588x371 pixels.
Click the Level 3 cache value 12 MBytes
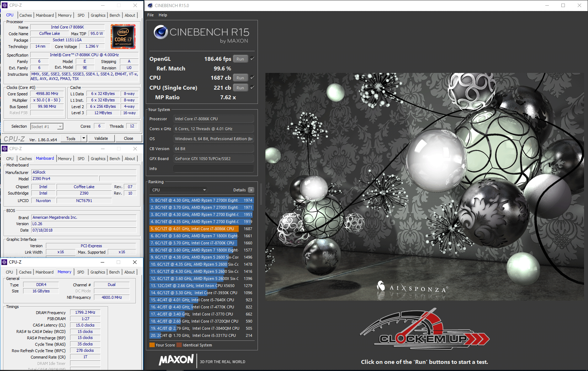[x=103, y=113]
